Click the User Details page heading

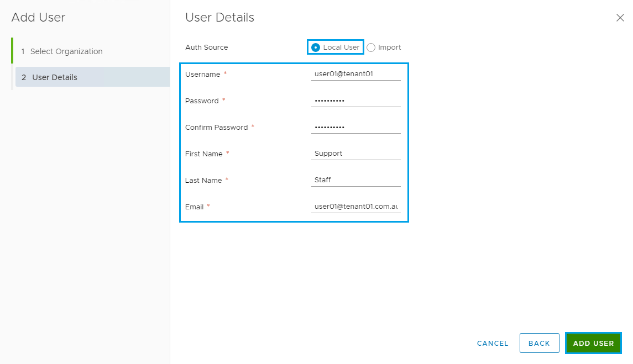(219, 17)
